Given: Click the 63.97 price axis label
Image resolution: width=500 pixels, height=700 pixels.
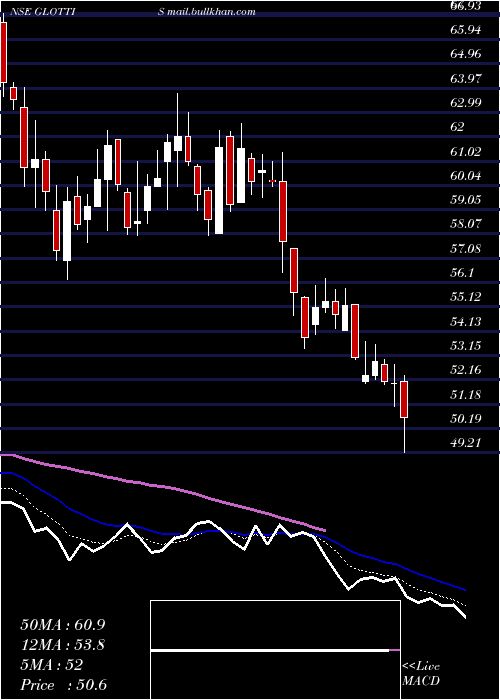Looking at the screenshot, I should pos(466,79).
